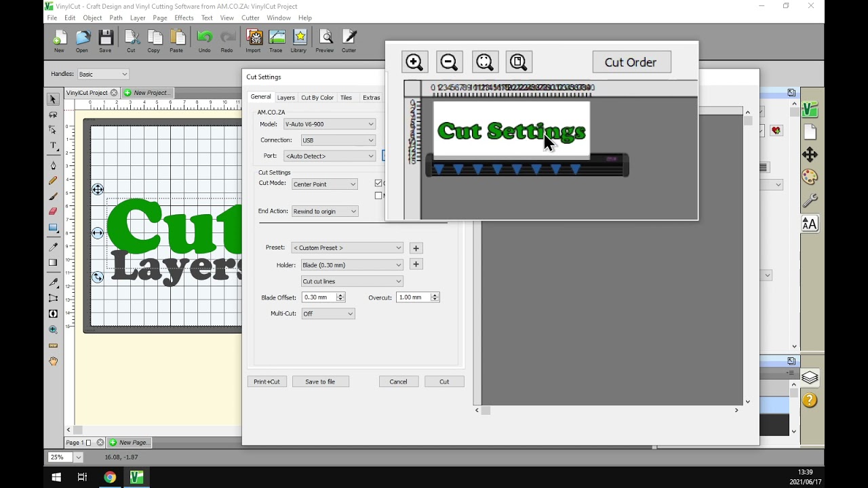Click the Cutter toolbar icon
The width and height of the screenshot is (868, 488).
349,41
